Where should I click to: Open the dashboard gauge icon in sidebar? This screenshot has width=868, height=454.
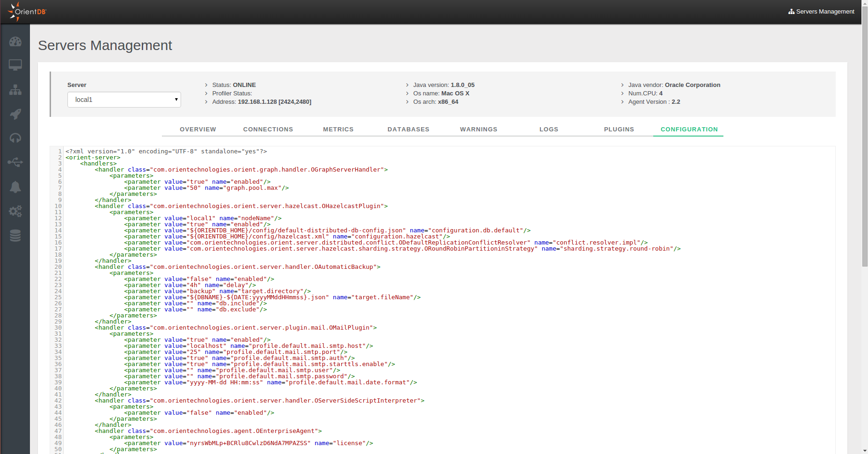(15, 42)
